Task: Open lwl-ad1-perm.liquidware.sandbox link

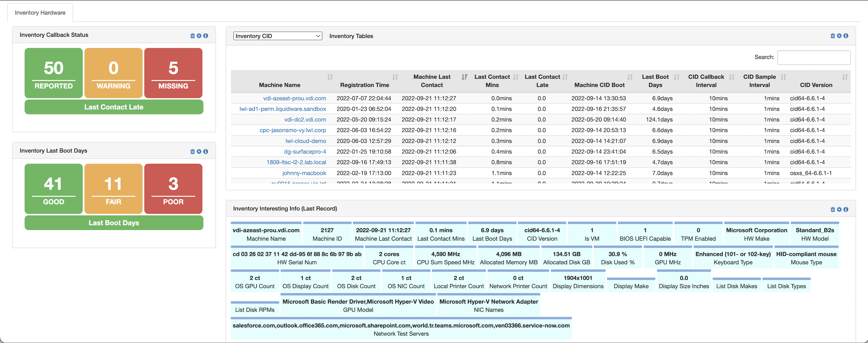Action: pos(283,109)
